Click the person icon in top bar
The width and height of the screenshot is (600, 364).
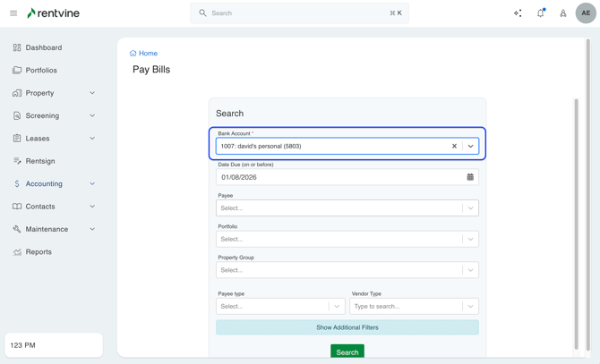[563, 13]
